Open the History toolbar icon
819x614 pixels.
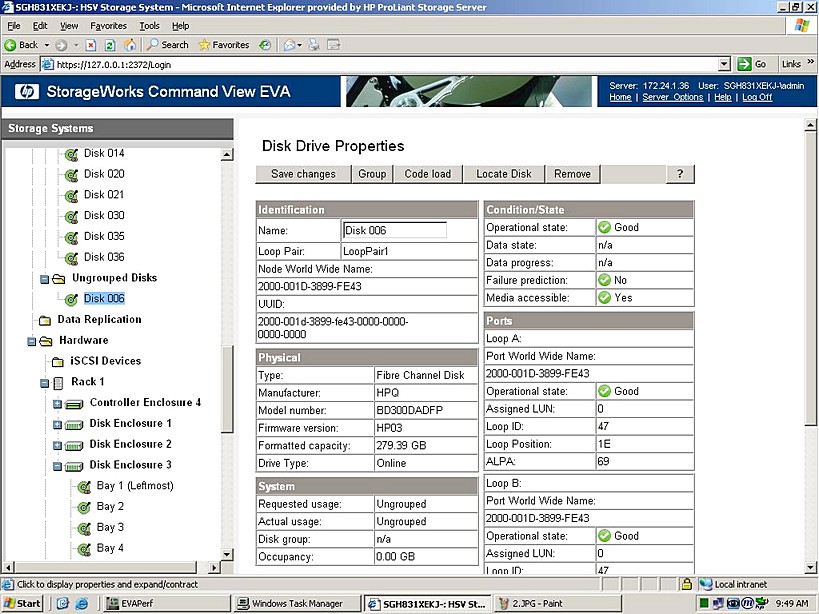265,45
